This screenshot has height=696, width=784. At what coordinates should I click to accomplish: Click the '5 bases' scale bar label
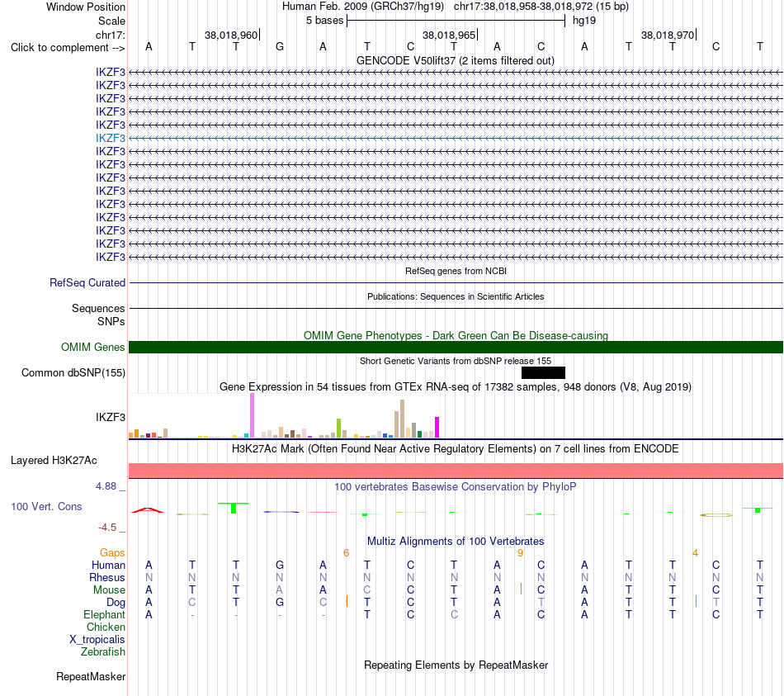[324, 21]
